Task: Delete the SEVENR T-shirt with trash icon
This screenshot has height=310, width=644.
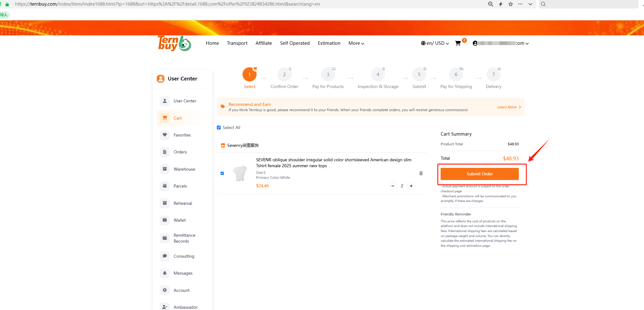Action: pos(421,173)
